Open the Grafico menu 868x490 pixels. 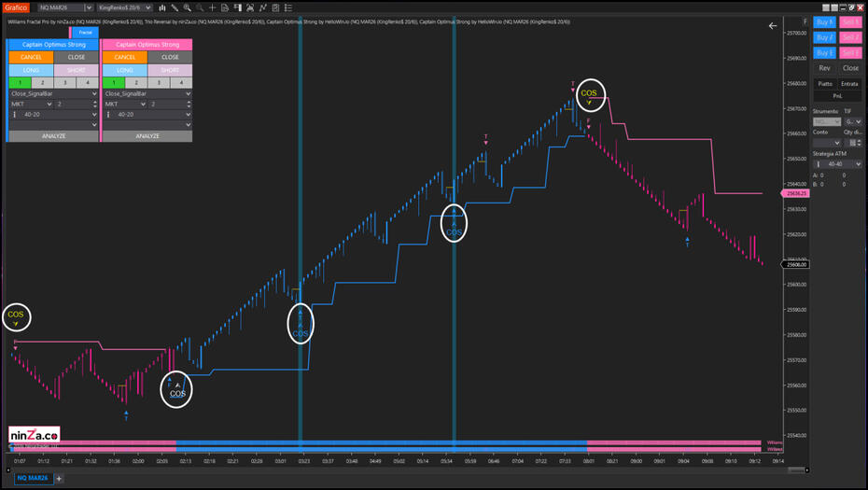click(x=17, y=7)
